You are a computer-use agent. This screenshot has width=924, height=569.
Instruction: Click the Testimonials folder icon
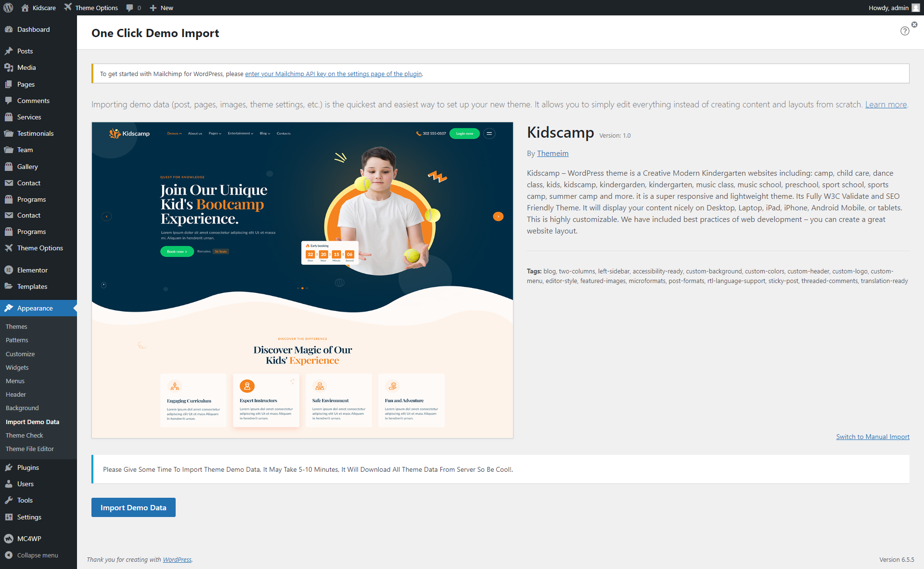pos(9,133)
